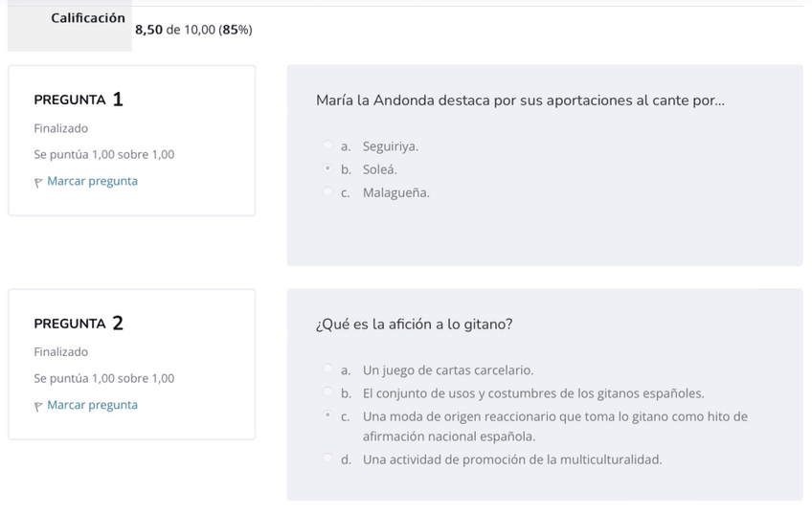Open the Marcar pregunta link for question 2

pyautogui.click(x=92, y=405)
